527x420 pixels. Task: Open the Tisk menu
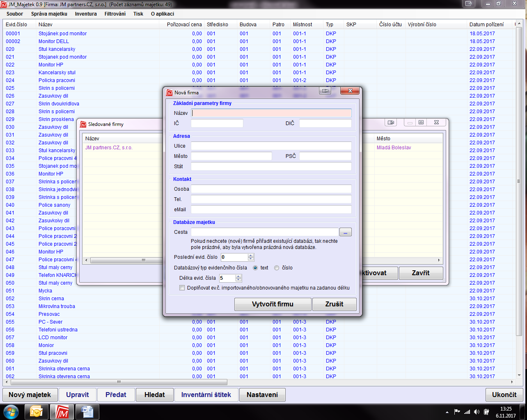[x=138, y=14]
